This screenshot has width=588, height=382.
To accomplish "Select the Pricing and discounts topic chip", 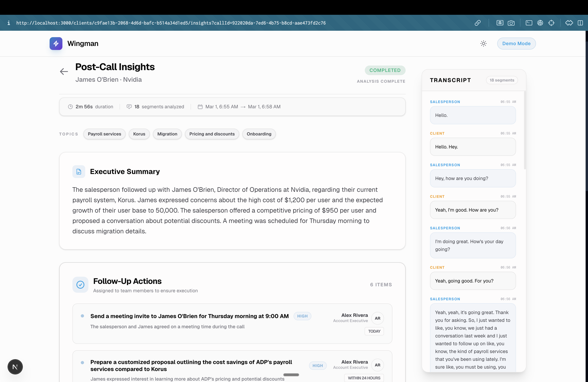I will coord(212,134).
